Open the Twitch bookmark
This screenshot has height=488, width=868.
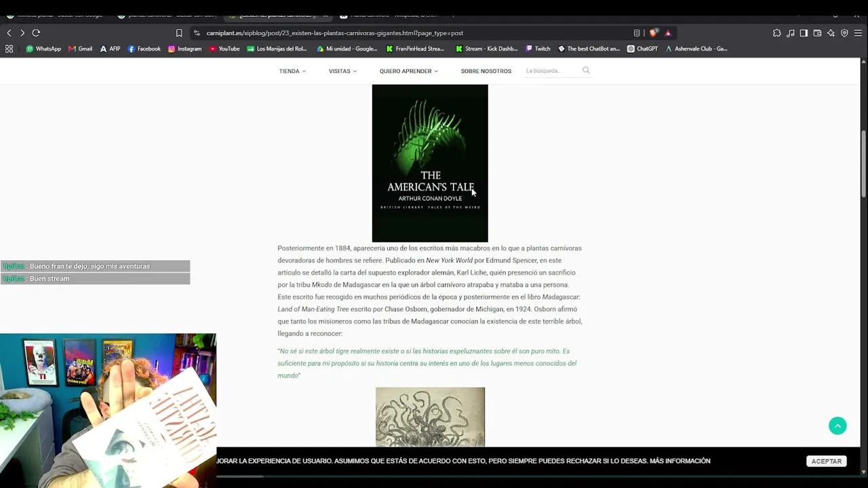[538, 49]
